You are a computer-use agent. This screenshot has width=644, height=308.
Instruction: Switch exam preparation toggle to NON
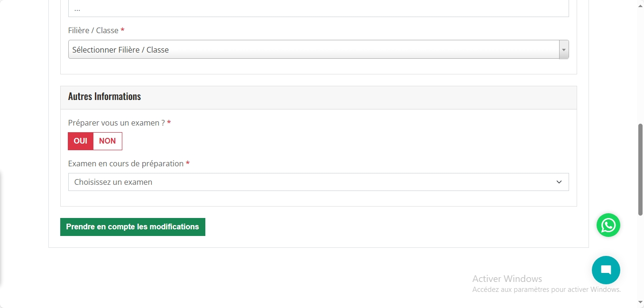click(x=108, y=141)
